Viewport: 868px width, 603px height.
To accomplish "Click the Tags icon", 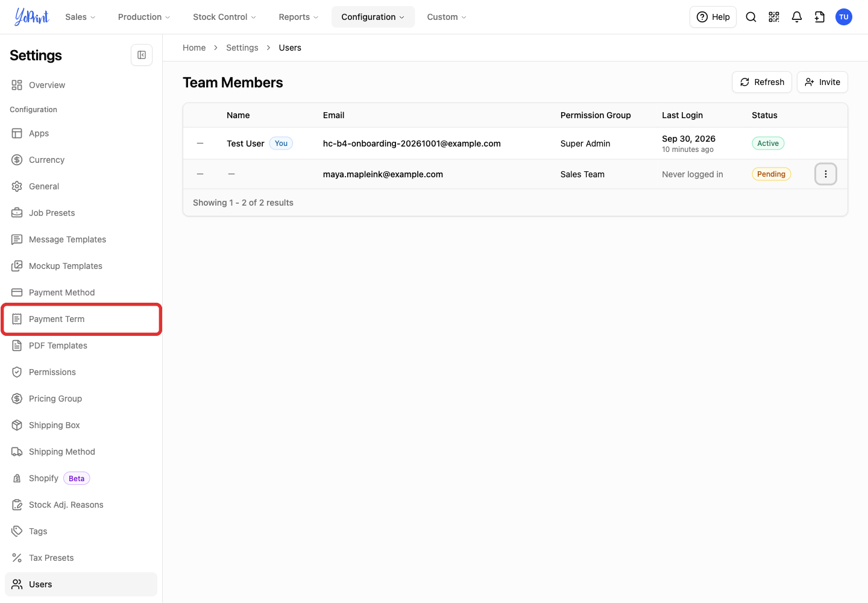I will pyautogui.click(x=17, y=531).
